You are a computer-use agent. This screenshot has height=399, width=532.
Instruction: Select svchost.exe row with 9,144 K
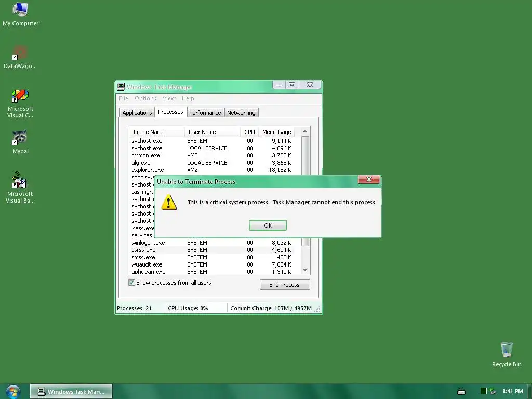(211, 141)
